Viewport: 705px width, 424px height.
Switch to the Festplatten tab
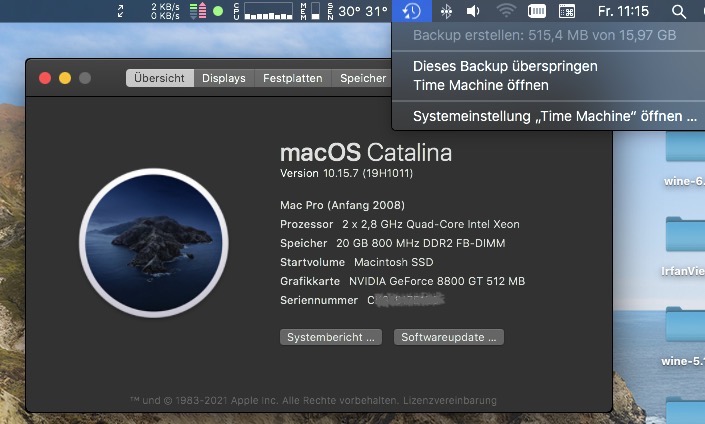point(293,78)
